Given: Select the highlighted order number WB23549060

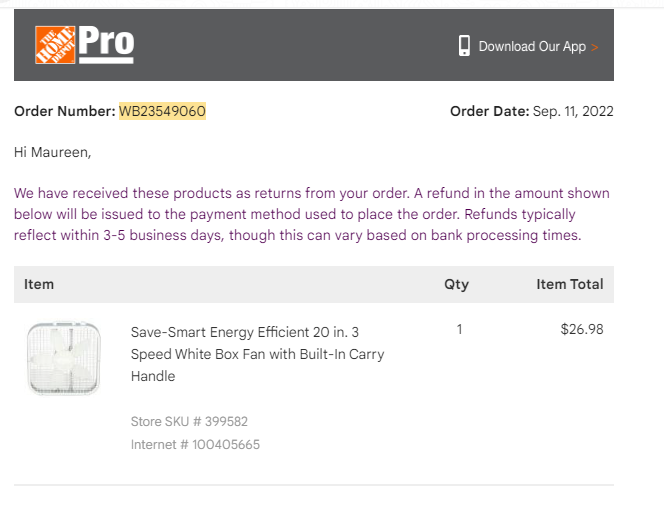Looking at the screenshot, I should 162,111.
